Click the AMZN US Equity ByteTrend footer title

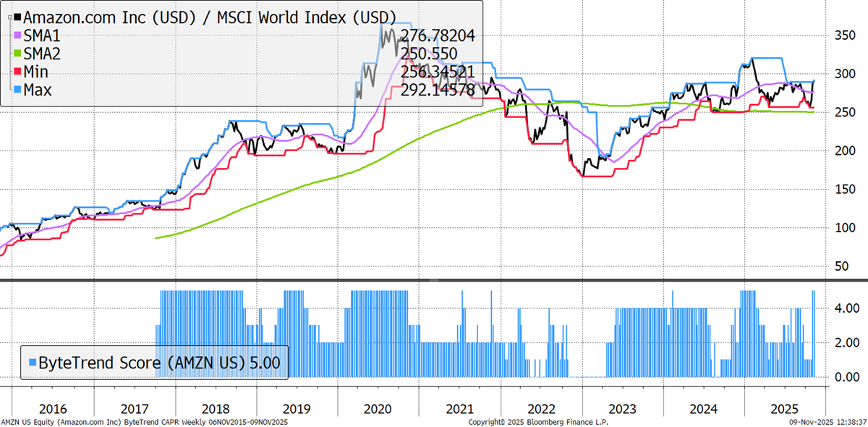145,421
